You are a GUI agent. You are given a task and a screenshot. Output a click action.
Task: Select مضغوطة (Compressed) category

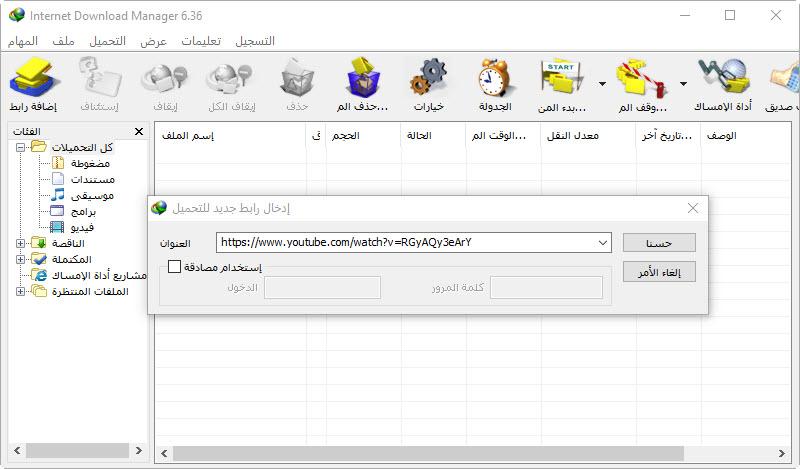click(90, 163)
